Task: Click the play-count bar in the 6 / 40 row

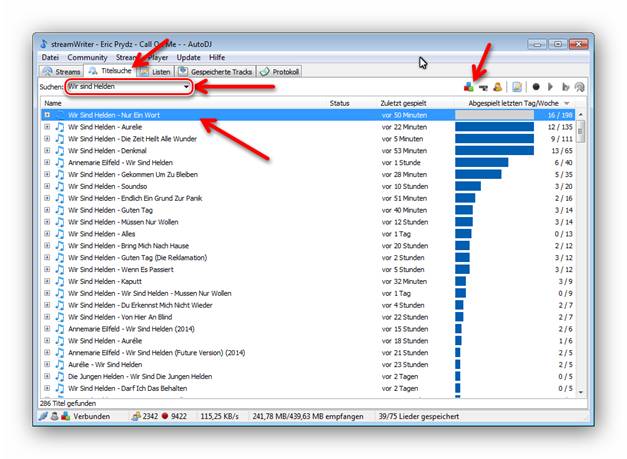Action: coord(481,162)
